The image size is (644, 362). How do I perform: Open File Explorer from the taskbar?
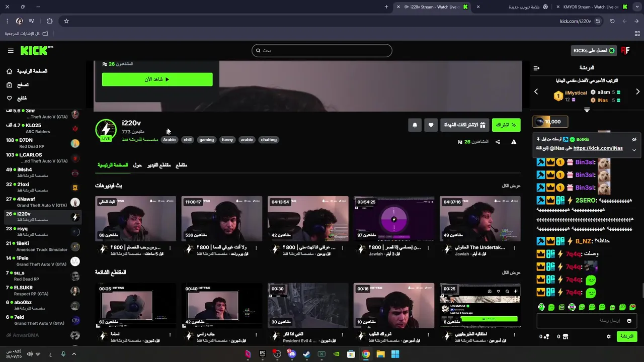[x=380, y=354]
